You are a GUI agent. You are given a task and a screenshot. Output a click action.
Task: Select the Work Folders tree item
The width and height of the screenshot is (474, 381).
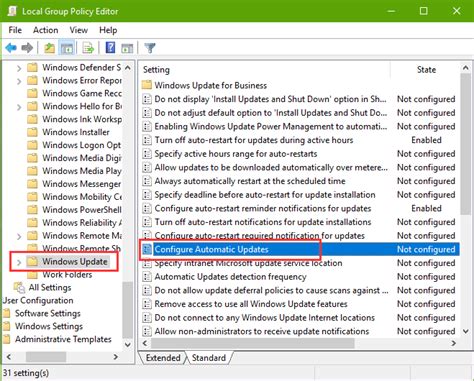point(67,275)
